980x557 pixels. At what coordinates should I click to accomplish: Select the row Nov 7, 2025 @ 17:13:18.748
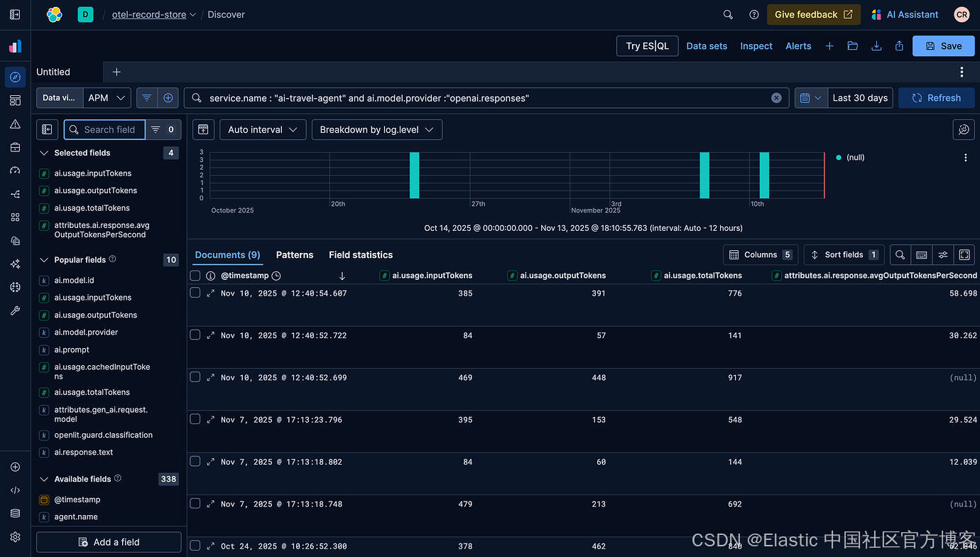(195, 504)
